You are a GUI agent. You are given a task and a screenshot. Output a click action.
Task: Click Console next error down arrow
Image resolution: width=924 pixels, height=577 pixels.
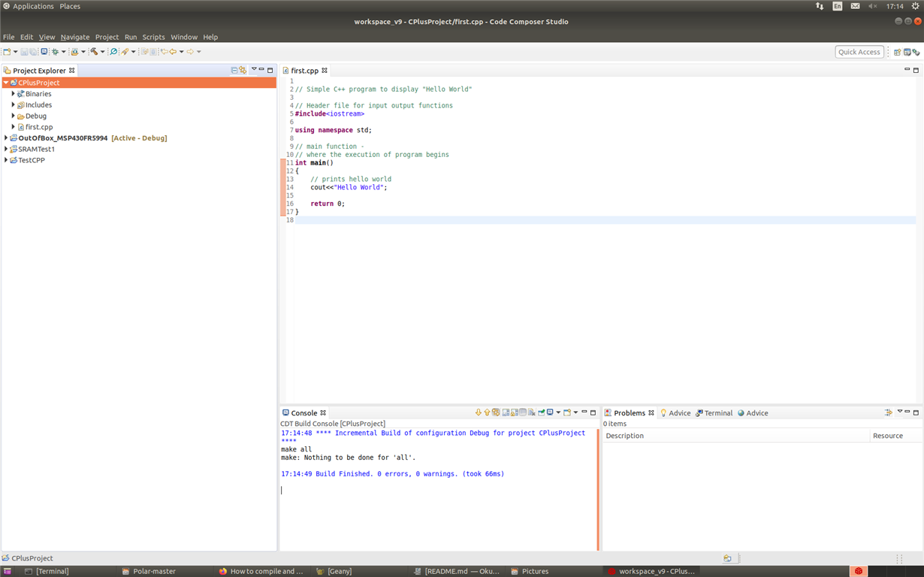(479, 412)
